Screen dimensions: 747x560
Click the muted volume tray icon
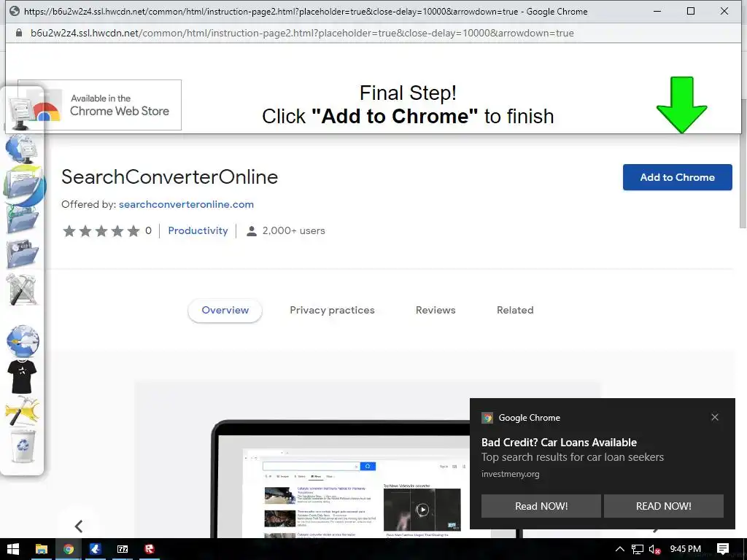[x=655, y=549]
